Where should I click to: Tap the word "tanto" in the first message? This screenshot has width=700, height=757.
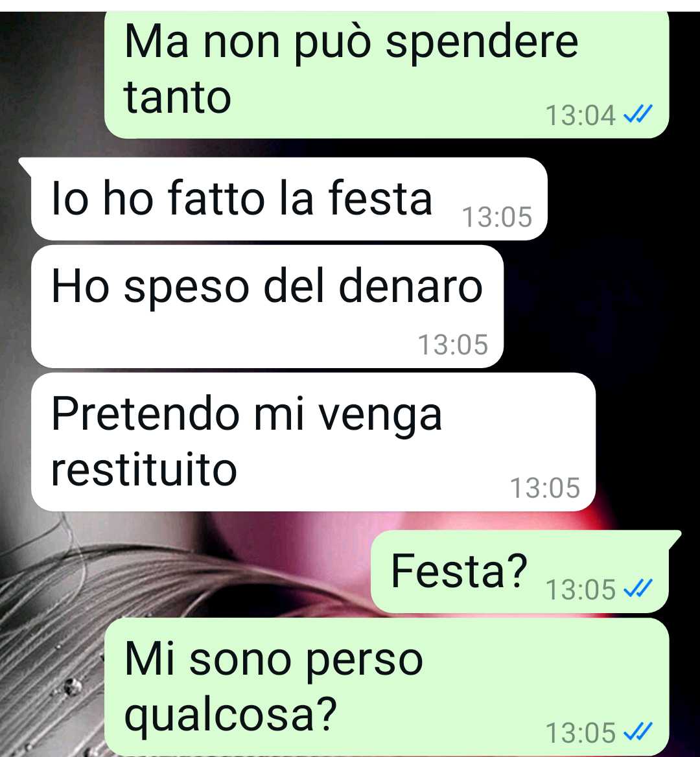(x=178, y=97)
